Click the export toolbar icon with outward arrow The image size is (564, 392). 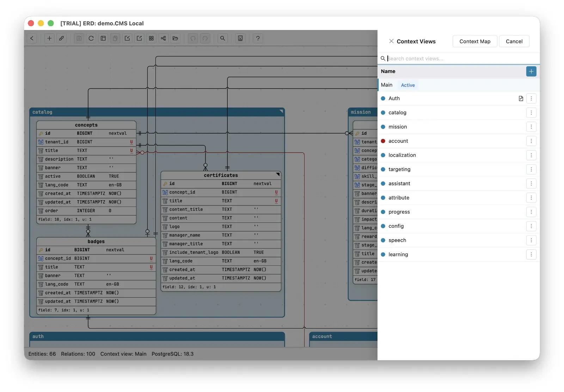click(139, 38)
